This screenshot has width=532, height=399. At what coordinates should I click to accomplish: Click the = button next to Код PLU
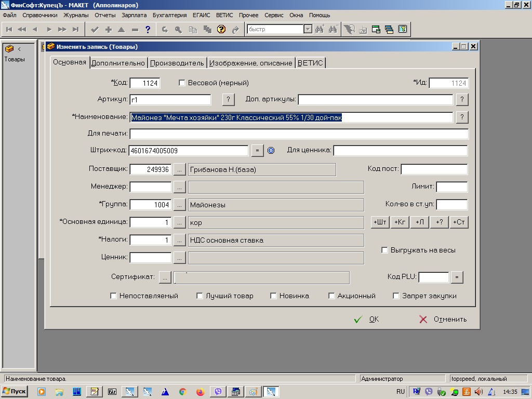point(457,277)
